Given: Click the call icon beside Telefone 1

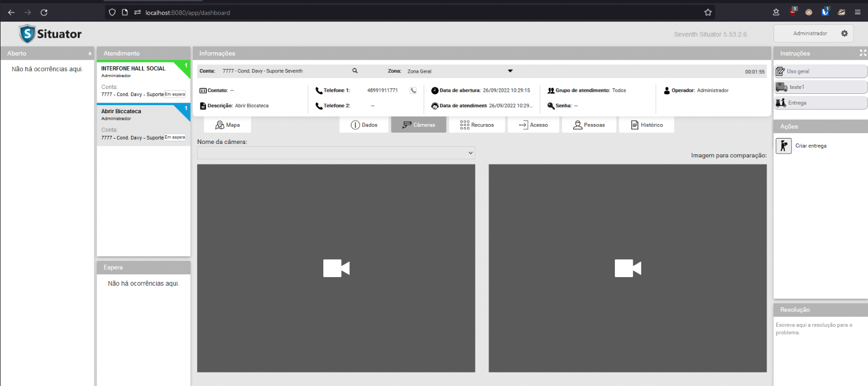Looking at the screenshot, I should tap(413, 91).
